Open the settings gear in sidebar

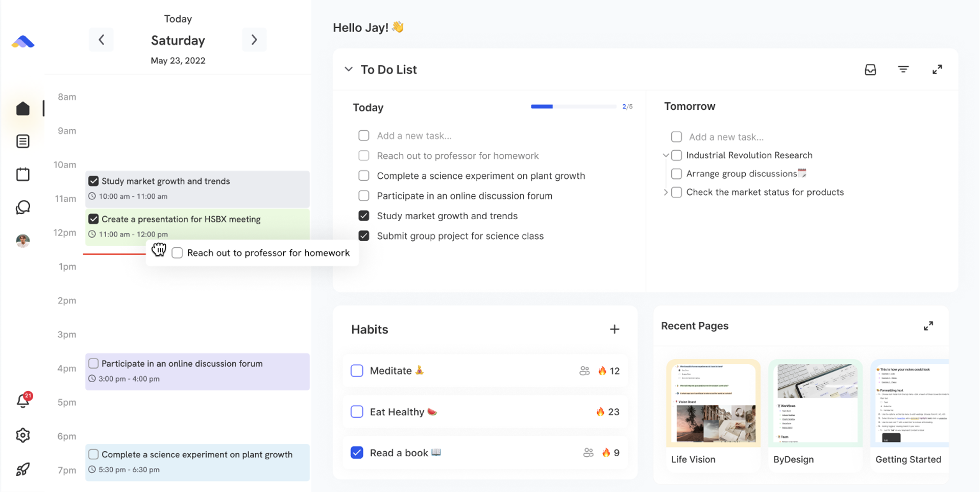[23, 435]
